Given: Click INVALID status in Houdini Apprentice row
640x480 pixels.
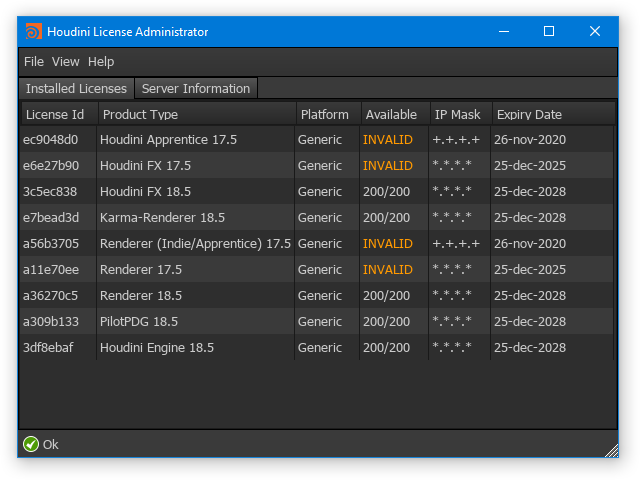Looking at the screenshot, I should [388, 140].
